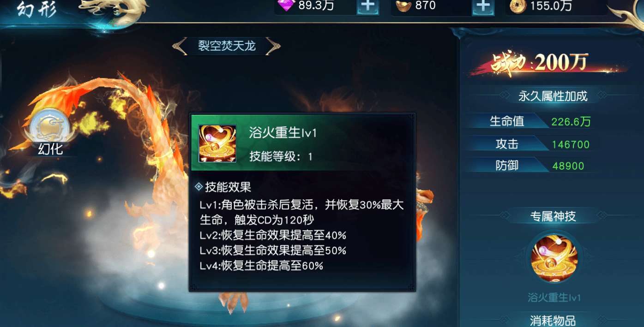
Task: Tap the 消耗物品 section heading
Action: [553, 321]
